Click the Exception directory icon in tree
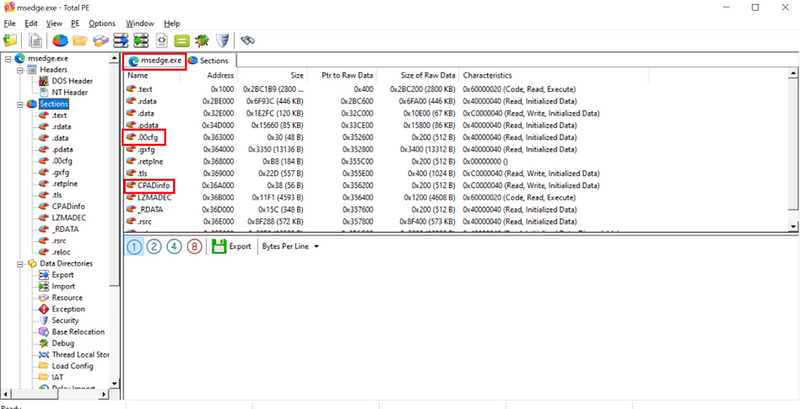The height and width of the screenshot is (409, 800). [x=43, y=309]
